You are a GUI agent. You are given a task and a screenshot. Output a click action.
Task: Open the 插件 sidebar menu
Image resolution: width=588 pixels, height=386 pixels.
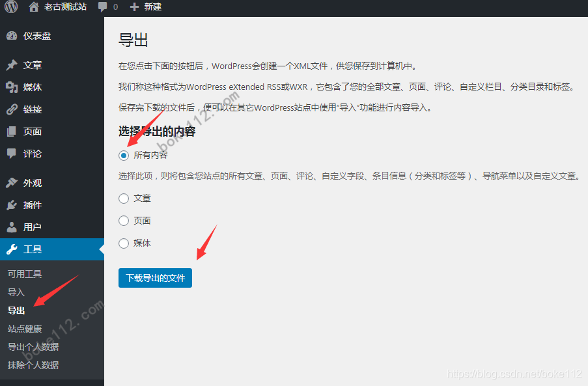pyautogui.click(x=52, y=204)
